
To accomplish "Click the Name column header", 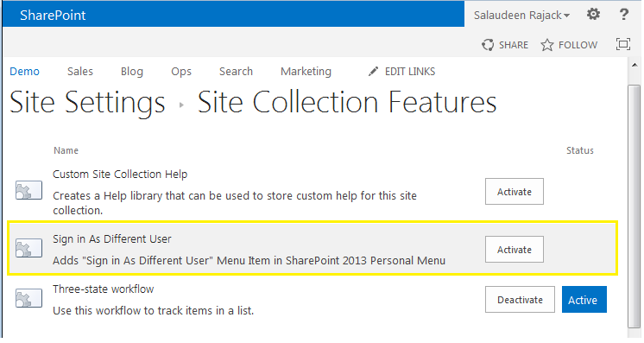I will (x=66, y=150).
